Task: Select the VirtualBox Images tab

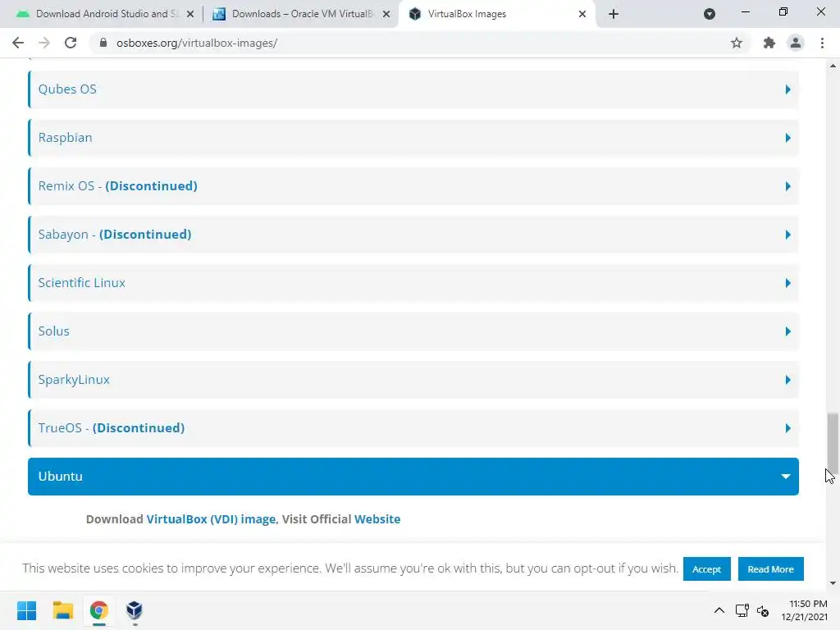Action: coord(496,14)
